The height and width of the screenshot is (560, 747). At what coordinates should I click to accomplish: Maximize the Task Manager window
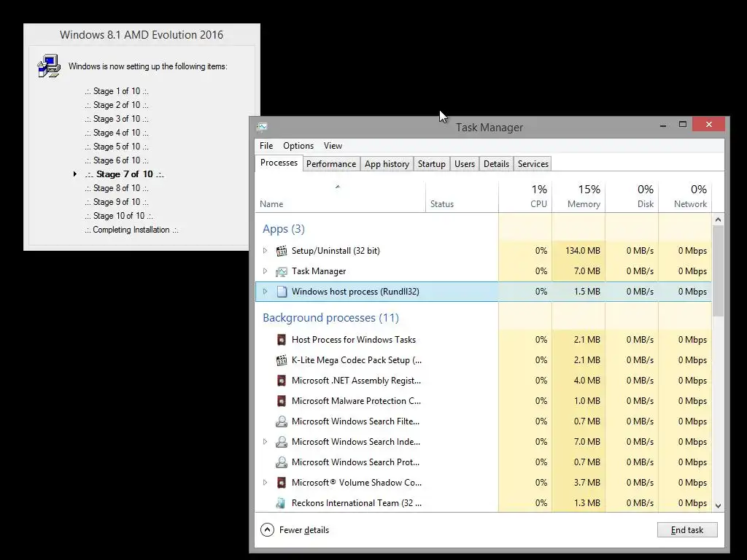pyautogui.click(x=683, y=125)
